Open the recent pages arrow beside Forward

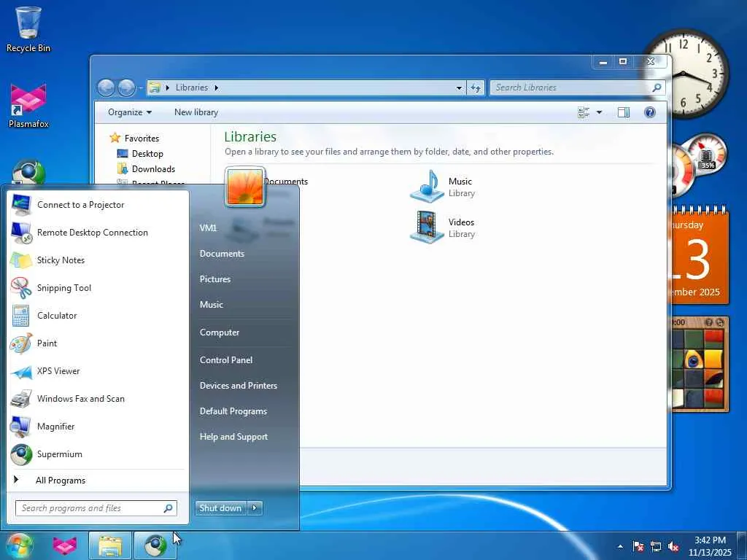(141, 88)
